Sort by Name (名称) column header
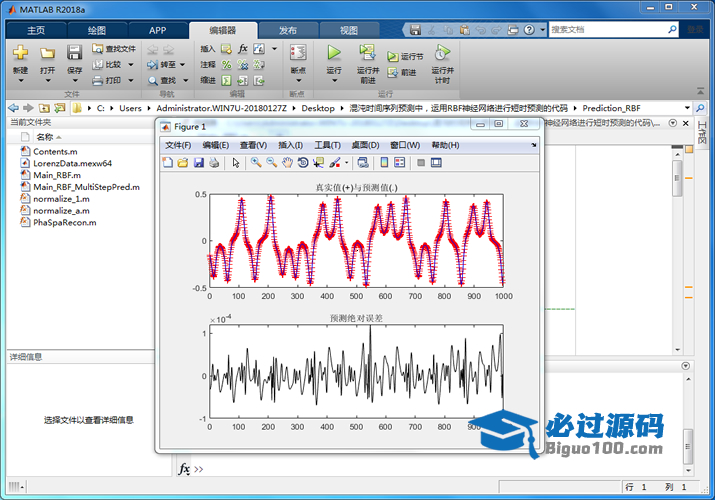715x500 pixels. pyautogui.click(x=45, y=137)
